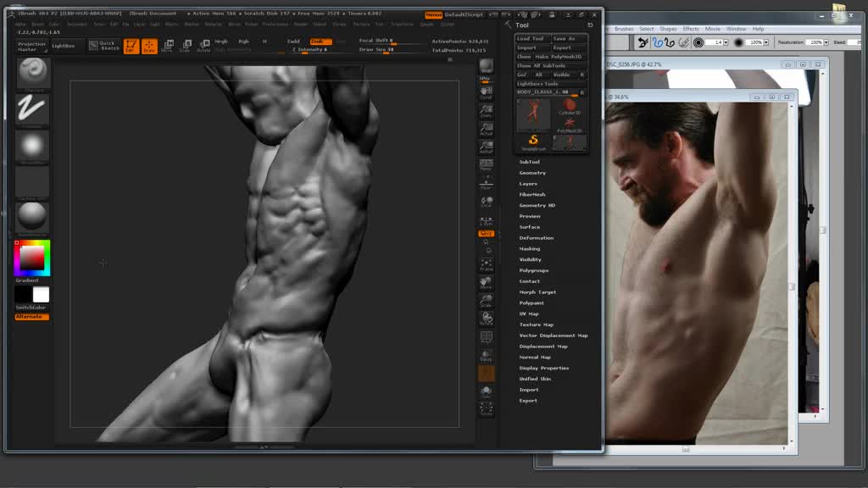This screenshot has width=868, height=488.
Task: Click the orange Alternate button
Action: [32, 317]
